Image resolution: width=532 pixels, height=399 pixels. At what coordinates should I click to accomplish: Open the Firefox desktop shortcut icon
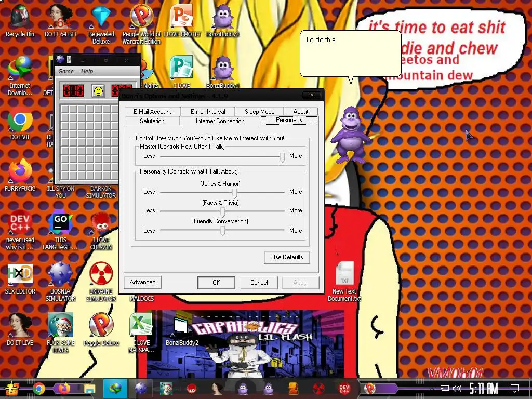[20, 175]
